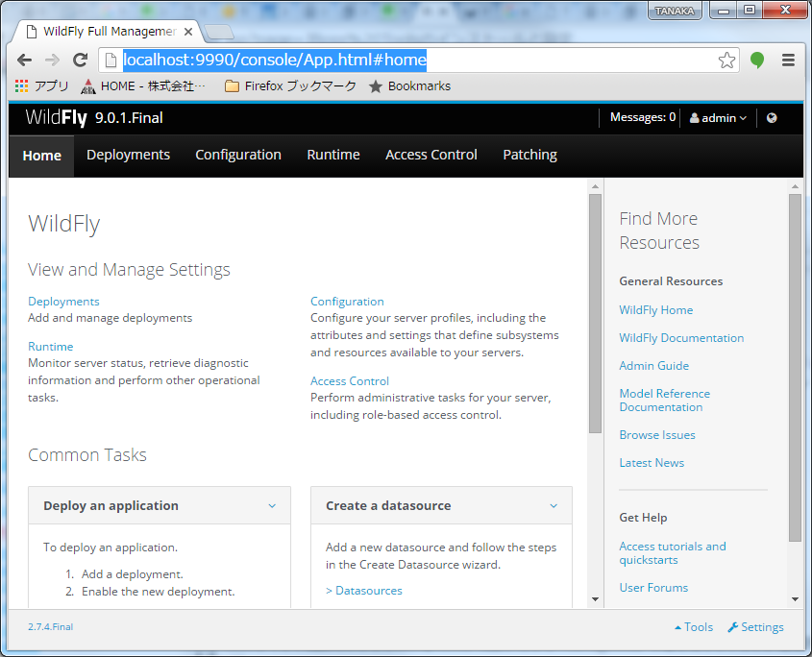
Task: Open the Runtime link in the main content
Action: point(51,347)
